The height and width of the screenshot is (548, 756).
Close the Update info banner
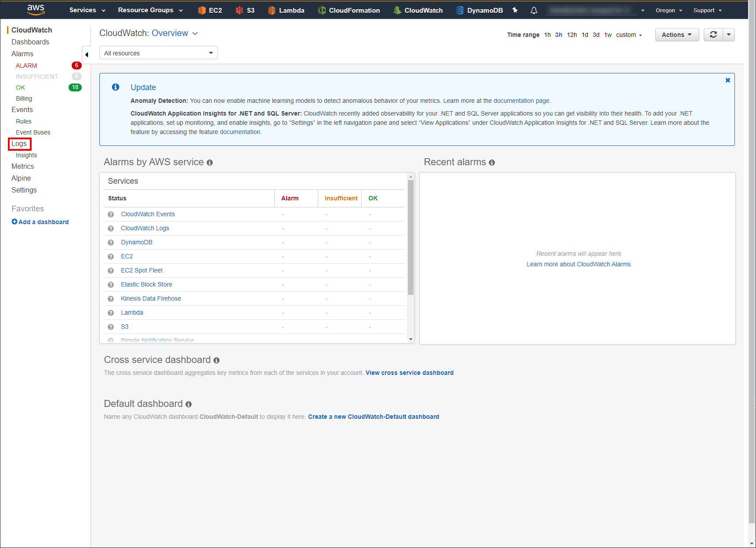[727, 80]
